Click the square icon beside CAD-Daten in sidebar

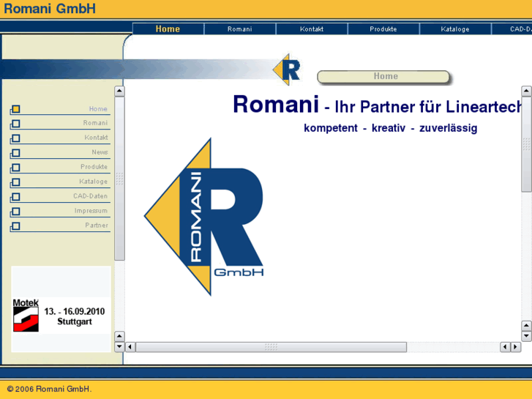[15, 197]
